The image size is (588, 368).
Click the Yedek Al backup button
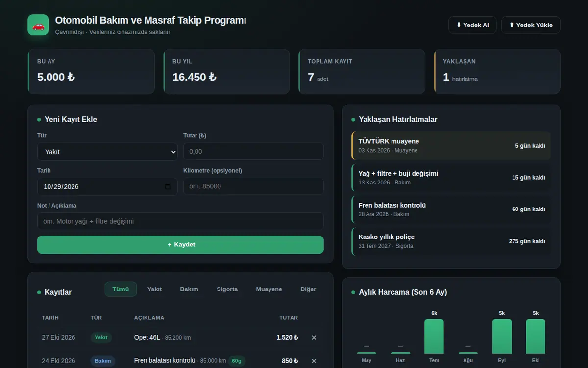pyautogui.click(x=472, y=25)
